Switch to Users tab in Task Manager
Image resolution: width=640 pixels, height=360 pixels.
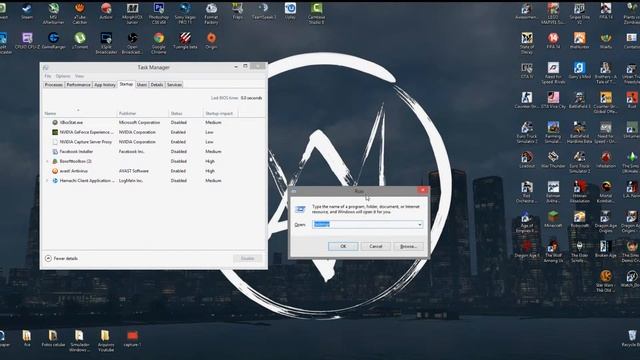pyautogui.click(x=142, y=84)
